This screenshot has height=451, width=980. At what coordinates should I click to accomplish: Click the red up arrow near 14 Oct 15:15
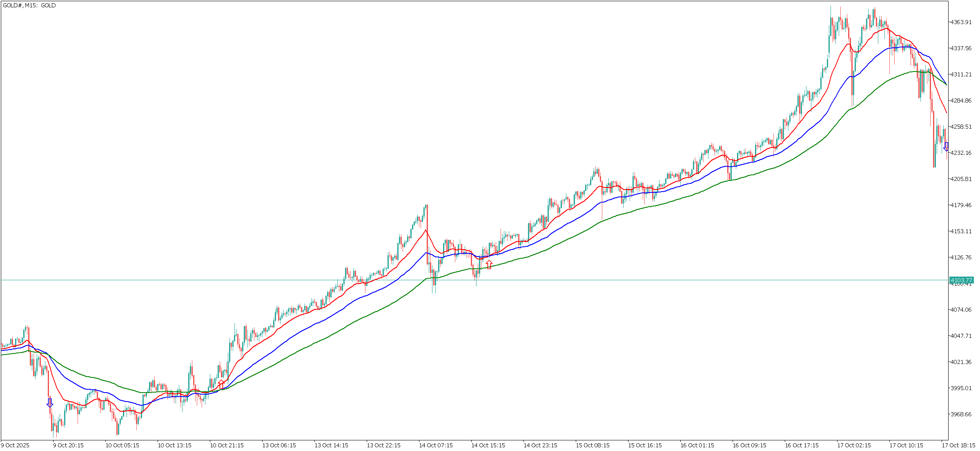(489, 264)
